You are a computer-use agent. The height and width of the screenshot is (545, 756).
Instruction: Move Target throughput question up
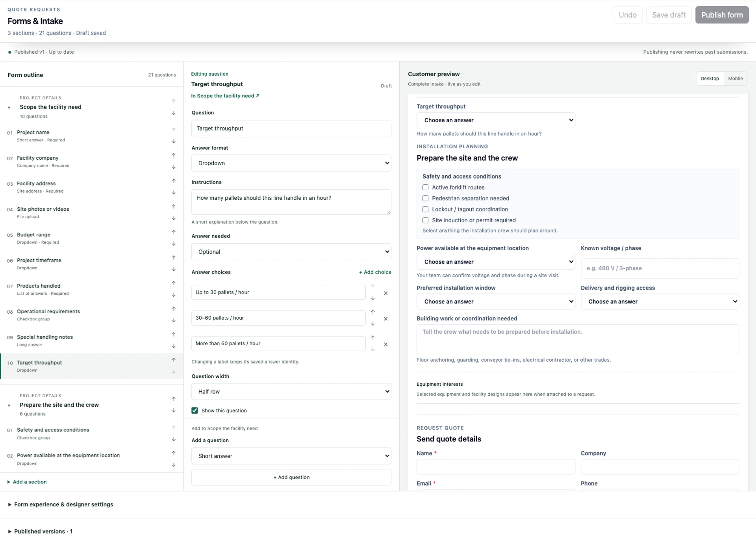click(x=174, y=360)
